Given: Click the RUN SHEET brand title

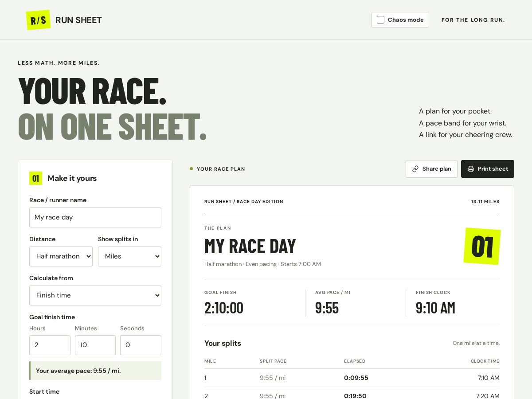Looking at the screenshot, I should (x=78, y=20).
